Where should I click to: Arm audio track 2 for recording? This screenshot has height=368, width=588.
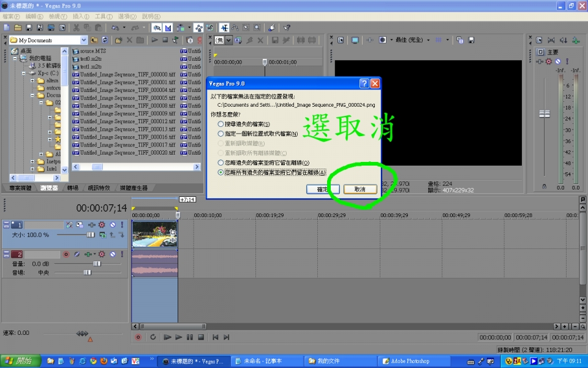coord(66,254)
